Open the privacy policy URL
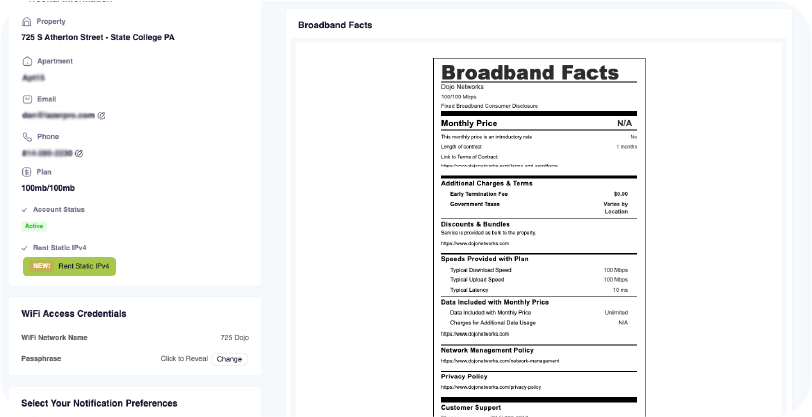Image resolution: width=812 pixels, height=417 pixels. [490, 387]
